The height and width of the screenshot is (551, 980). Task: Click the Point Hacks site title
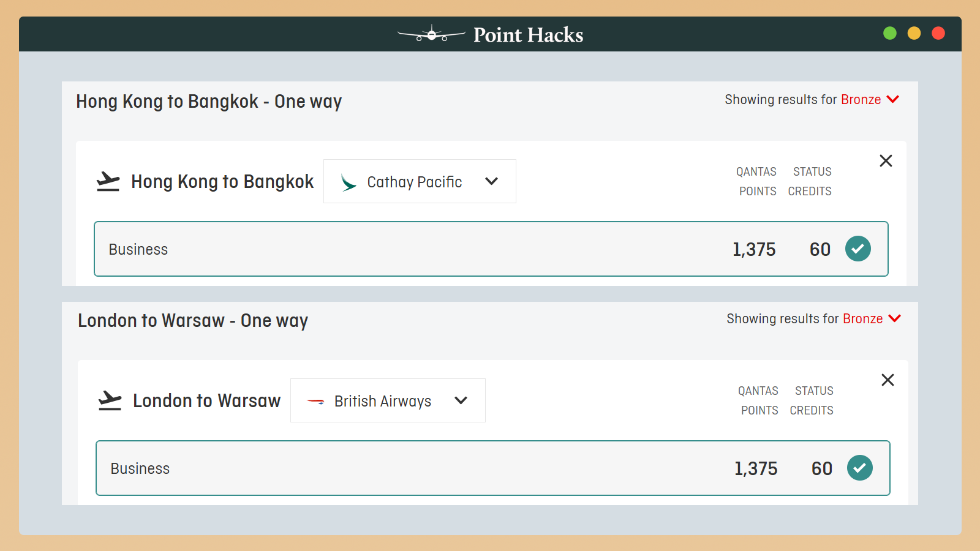tap(528, 35)
